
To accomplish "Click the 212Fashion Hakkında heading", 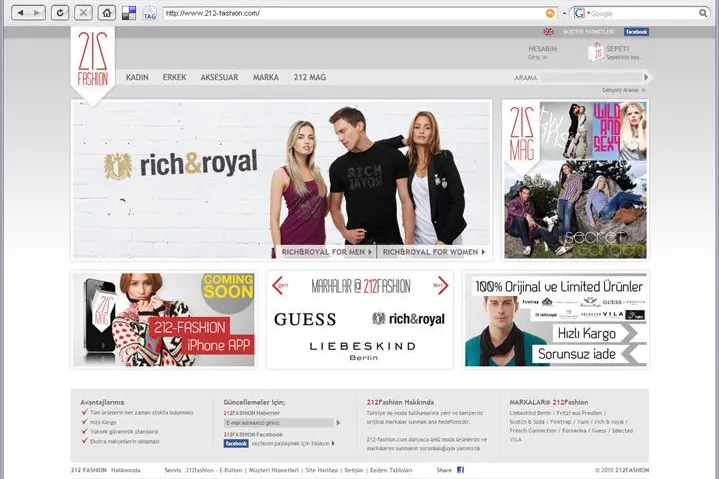I will point(400,402).
